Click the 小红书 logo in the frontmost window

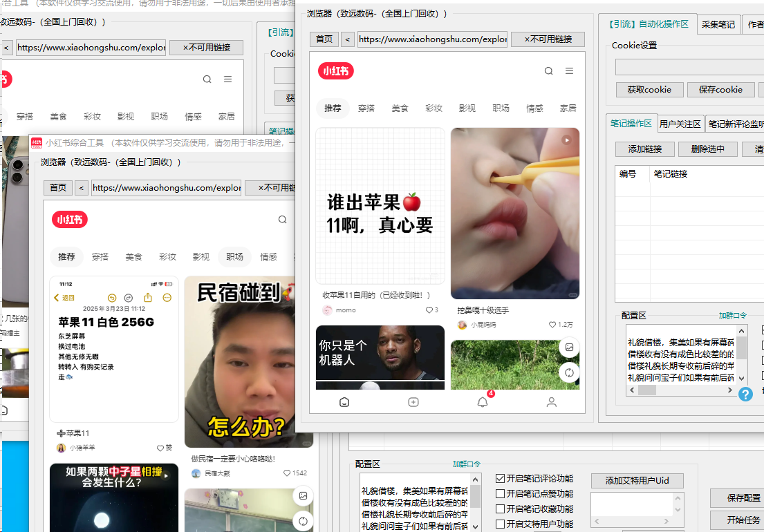(x=336, y=71)
